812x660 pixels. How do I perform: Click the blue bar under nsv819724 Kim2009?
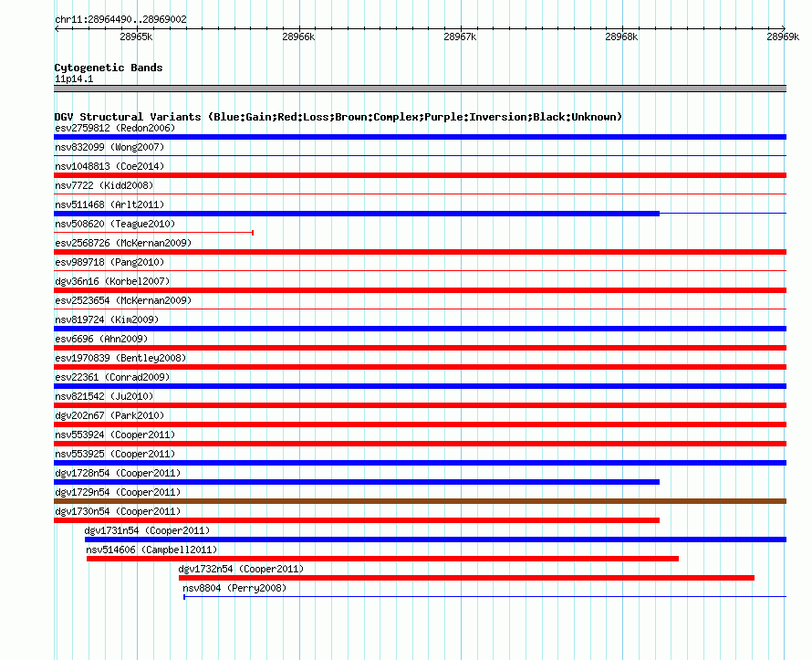click(420, 329)
